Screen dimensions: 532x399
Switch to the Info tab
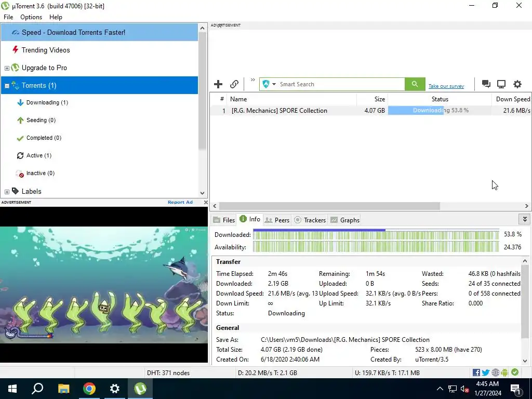250,219
